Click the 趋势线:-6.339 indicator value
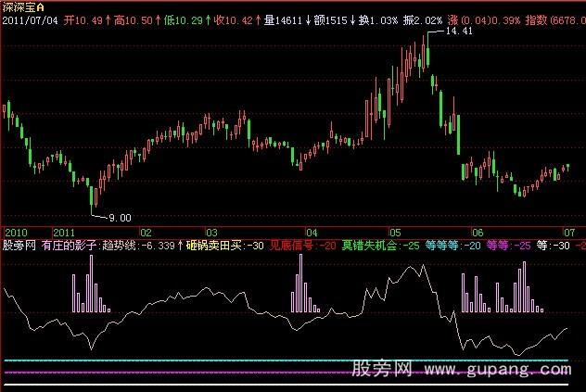The height and width of the screenshot is (392, 586). click(139, 246)
